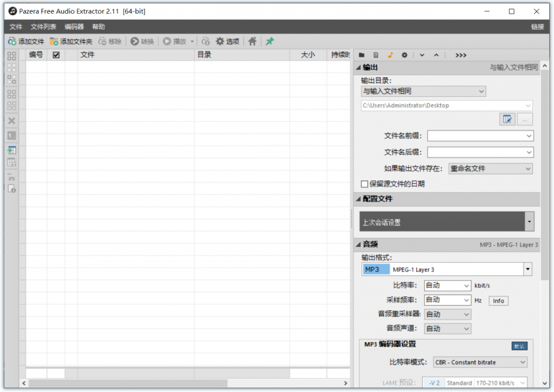Click the save list icon below the import icon
The image size is (554, 392).
[x=12, y=162]
